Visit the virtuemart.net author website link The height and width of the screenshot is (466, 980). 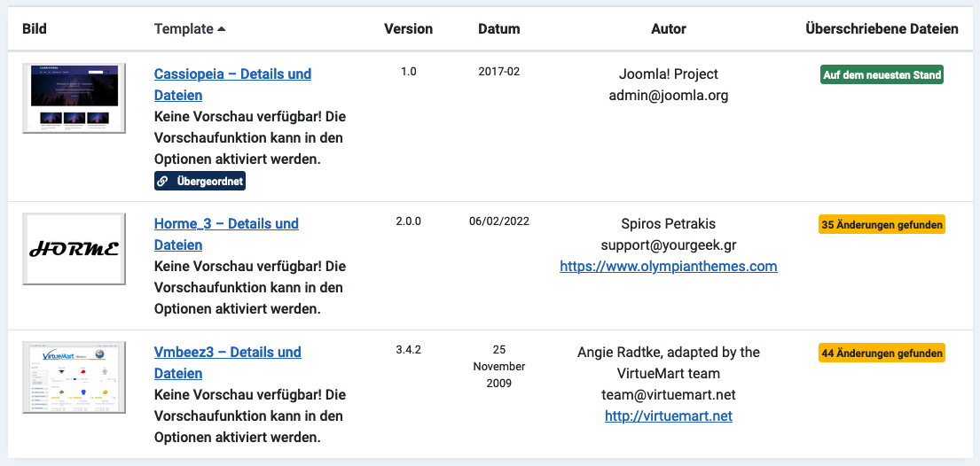[668, 416]
